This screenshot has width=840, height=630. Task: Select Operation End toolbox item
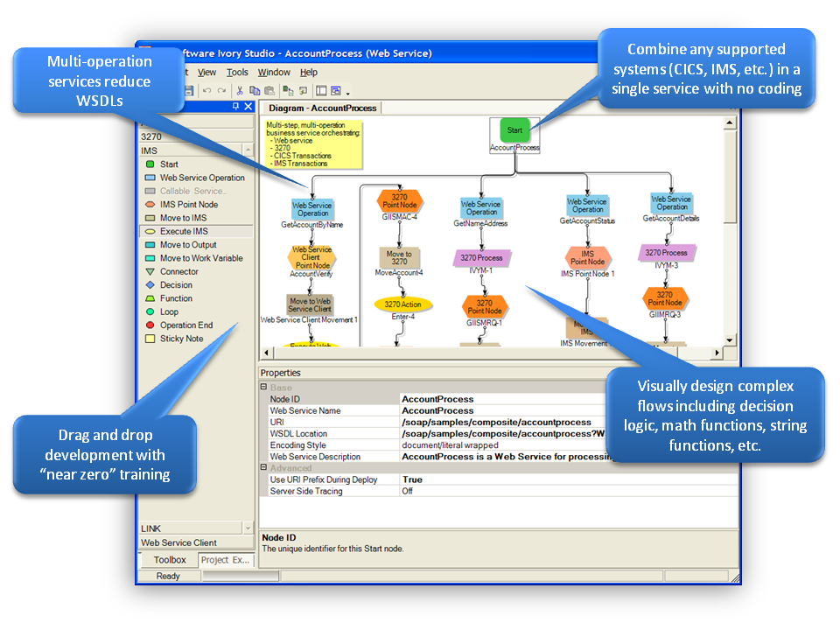click(x=178, y=325)
